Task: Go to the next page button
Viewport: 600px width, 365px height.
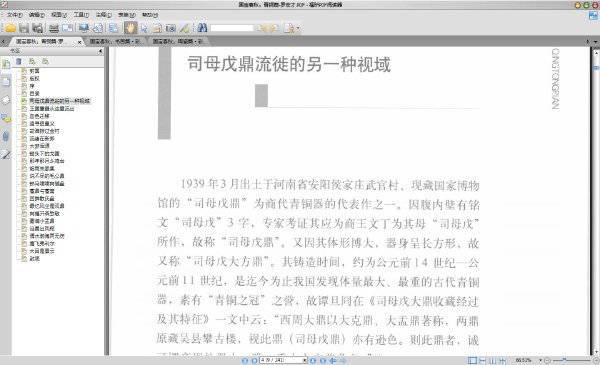Action: [313, 360]
